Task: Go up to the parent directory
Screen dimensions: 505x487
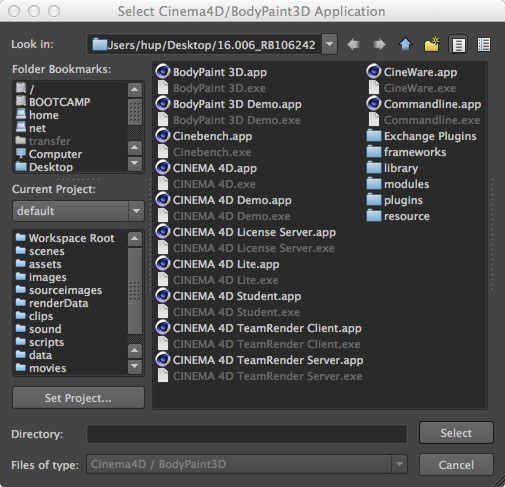Action: click(x=405, y=44)
